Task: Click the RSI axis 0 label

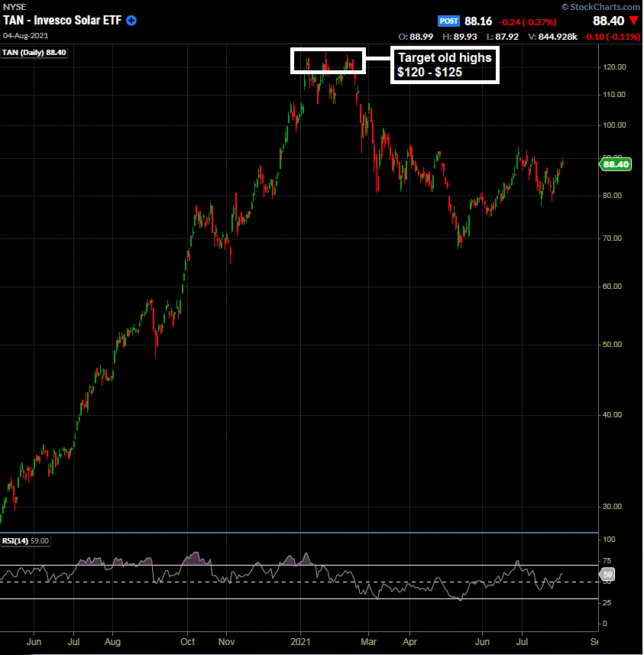Action: 605,623
